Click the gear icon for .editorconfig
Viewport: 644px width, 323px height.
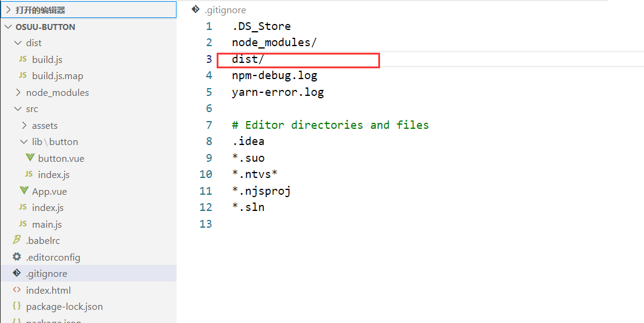click(17, 257)
